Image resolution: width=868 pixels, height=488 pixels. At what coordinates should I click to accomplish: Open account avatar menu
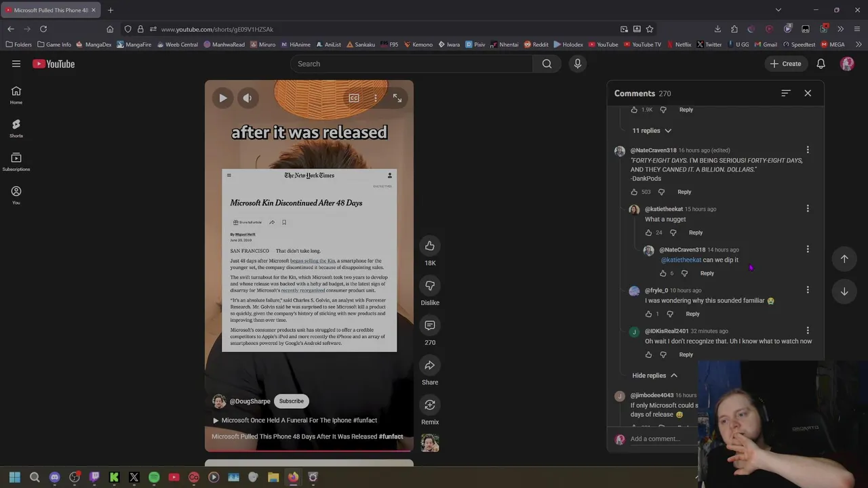(x=847, y=64)
